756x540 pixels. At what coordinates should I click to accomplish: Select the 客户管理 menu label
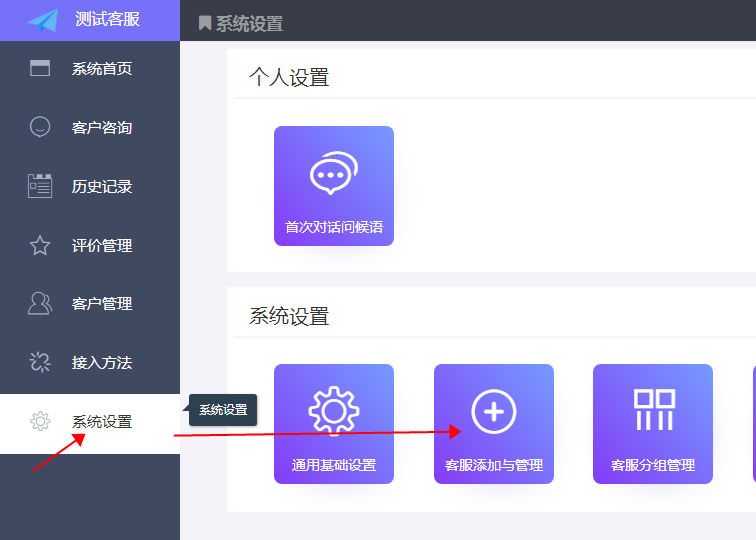tap(102, 304)
